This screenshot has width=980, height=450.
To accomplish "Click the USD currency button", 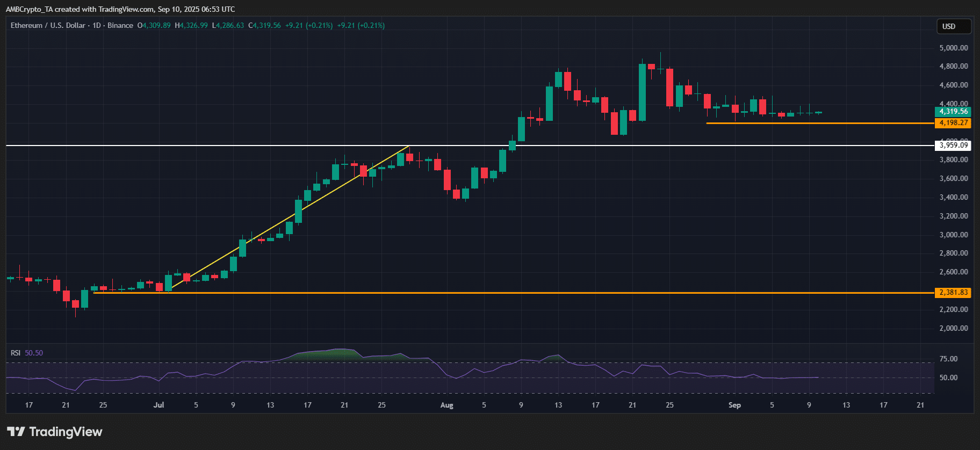I will coord(954,26).
